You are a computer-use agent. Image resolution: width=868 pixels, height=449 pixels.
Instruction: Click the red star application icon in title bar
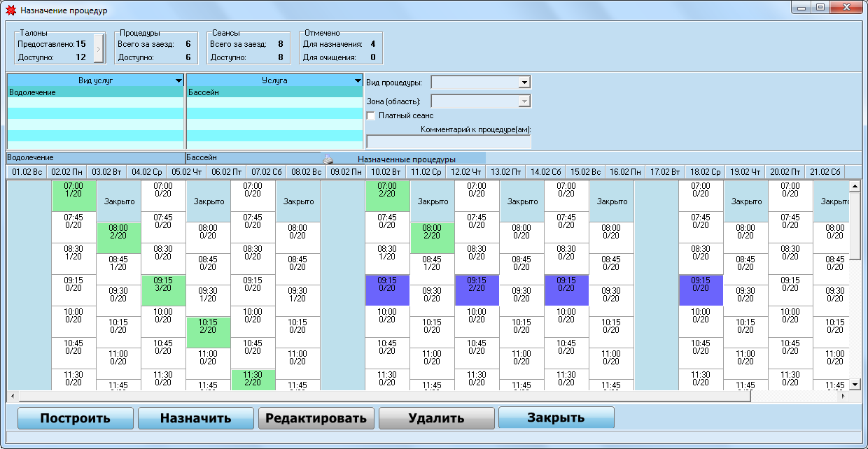click(11, 10)
